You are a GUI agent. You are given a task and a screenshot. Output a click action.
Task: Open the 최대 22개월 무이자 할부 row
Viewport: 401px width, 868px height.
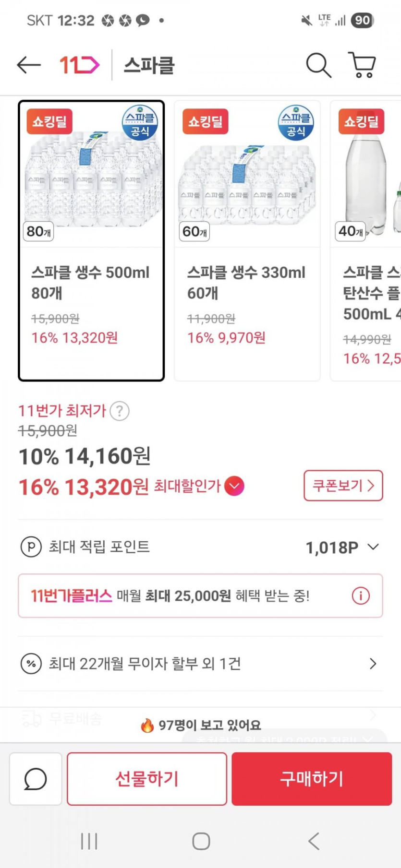click(x=200, y=664)
